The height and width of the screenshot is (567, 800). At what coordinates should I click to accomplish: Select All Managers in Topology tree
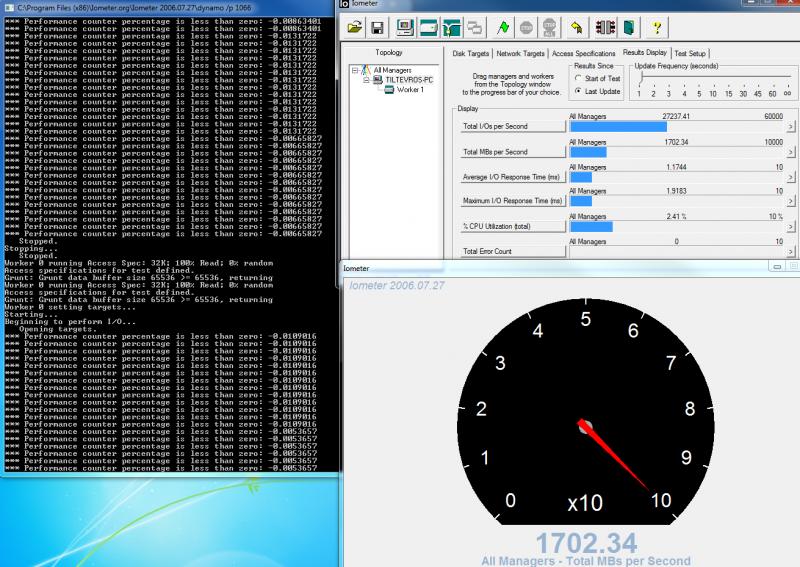click(x=392, y=70)
